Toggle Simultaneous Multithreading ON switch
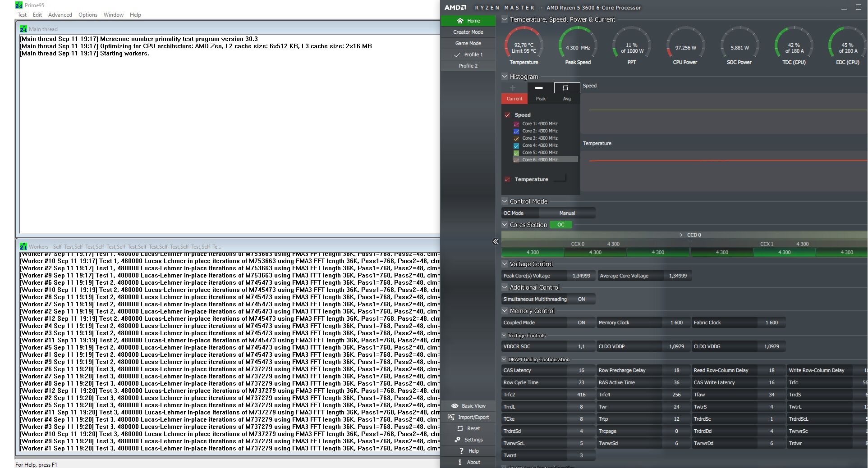The image size is (868, 468). coord(581,299)
